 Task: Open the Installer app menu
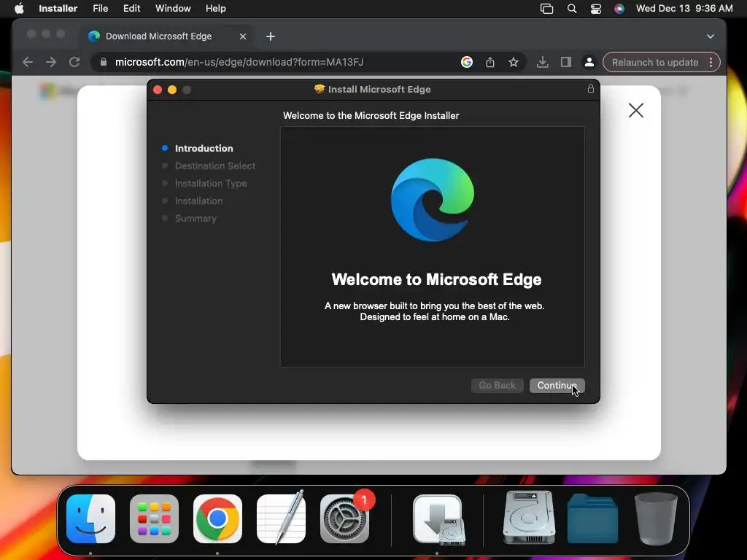(58, 9)
